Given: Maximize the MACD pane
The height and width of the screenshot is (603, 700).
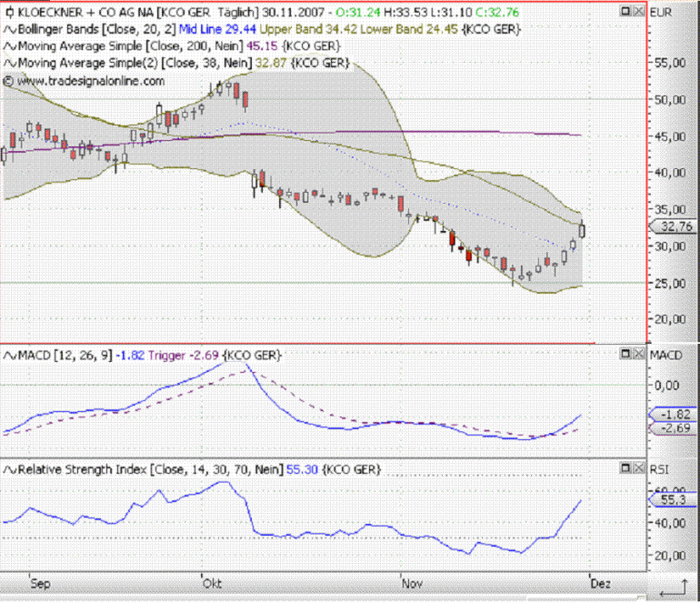Looking at the screenshot, I should [625, 354].
